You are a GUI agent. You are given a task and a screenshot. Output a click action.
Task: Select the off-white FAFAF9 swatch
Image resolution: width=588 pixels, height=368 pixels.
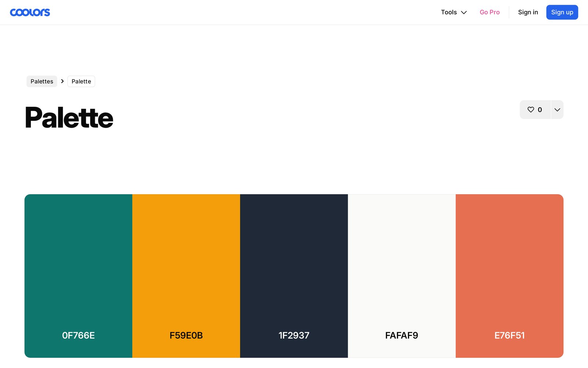point(402,276)
